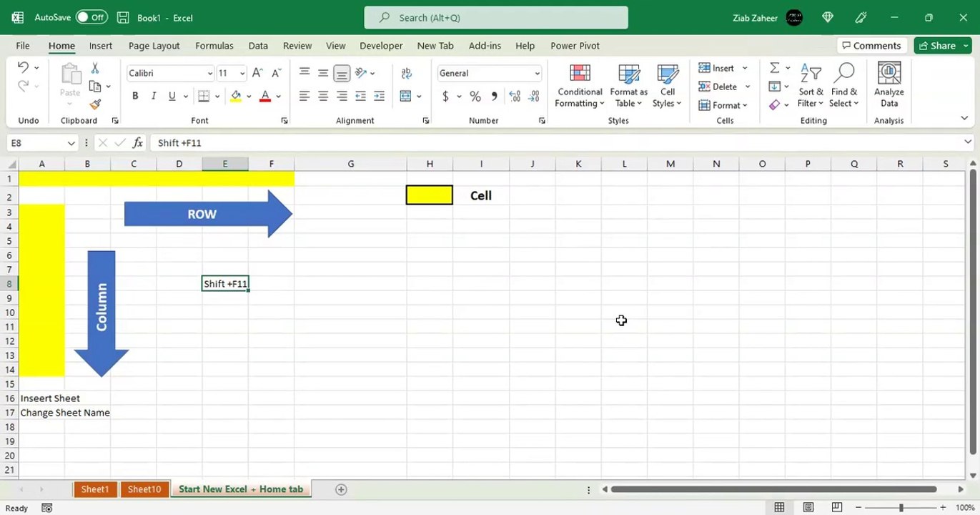Expand the Font Color dropdown arrow
980x515 pixels.
278,96
